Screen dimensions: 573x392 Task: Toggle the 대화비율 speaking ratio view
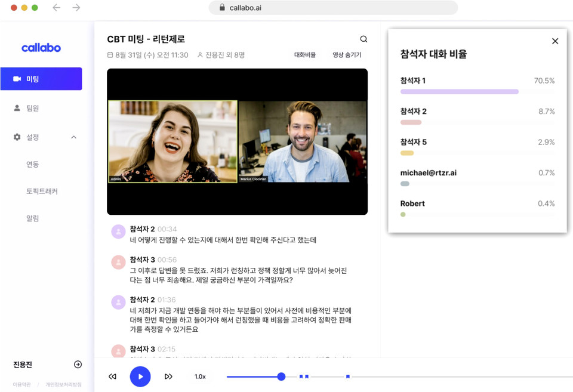305,54
